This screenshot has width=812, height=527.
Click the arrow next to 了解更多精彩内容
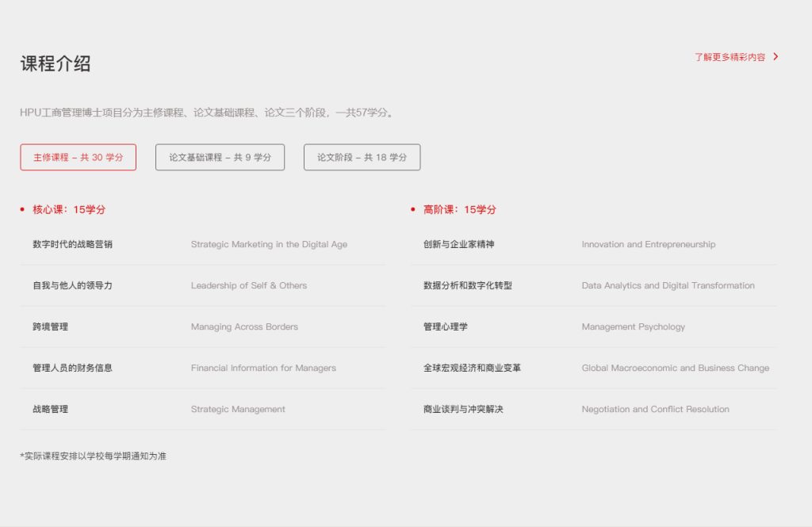click(776, 57)
